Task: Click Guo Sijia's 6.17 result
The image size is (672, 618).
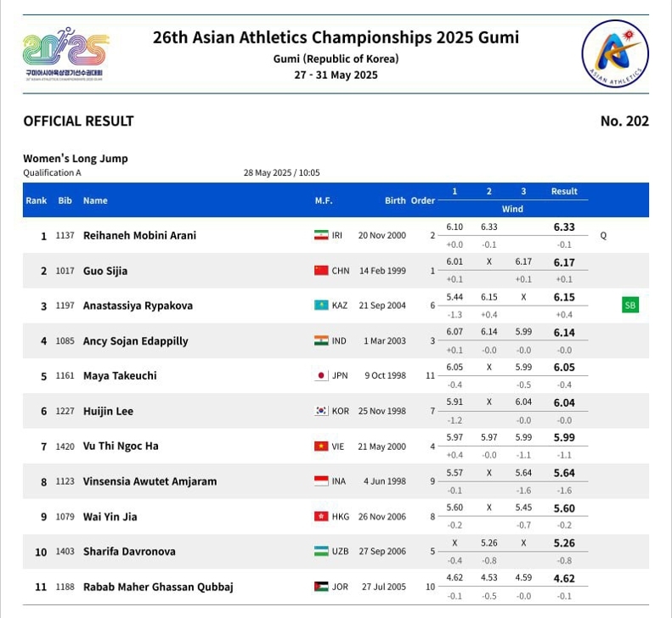Action: point(564,263)
